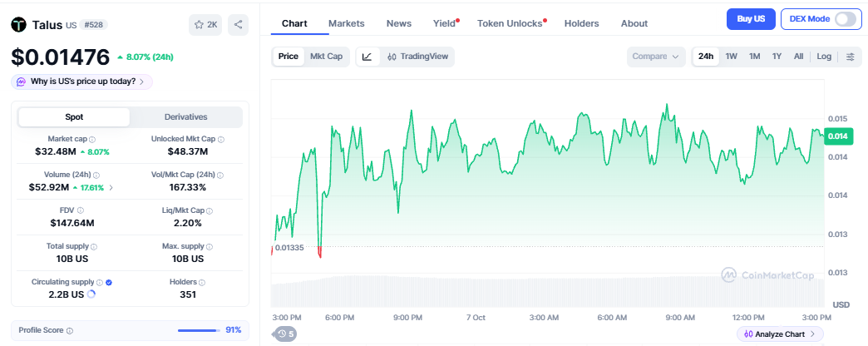Open the Compare dropdown
868x346 pixels.
point(656,57)
